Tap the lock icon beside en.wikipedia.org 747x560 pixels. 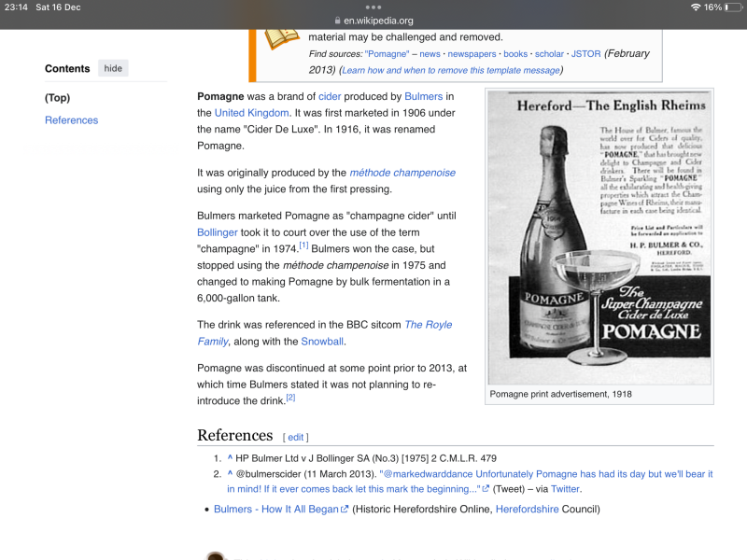coord(337,21)
